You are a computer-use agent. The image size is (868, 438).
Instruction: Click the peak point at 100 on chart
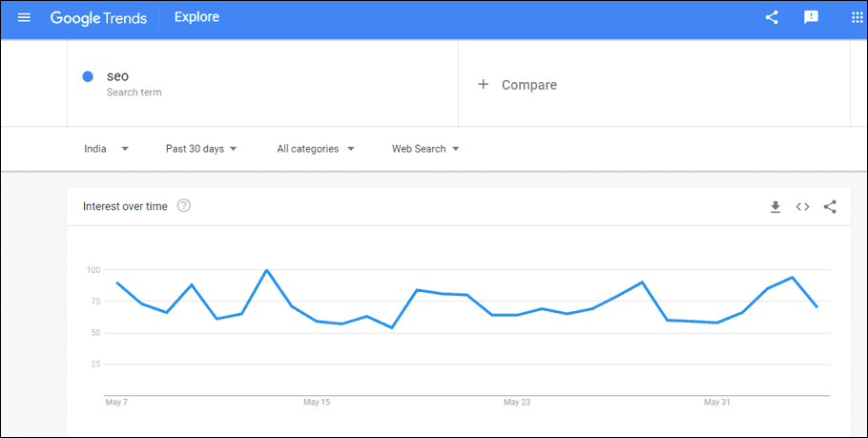coord(267,270)
